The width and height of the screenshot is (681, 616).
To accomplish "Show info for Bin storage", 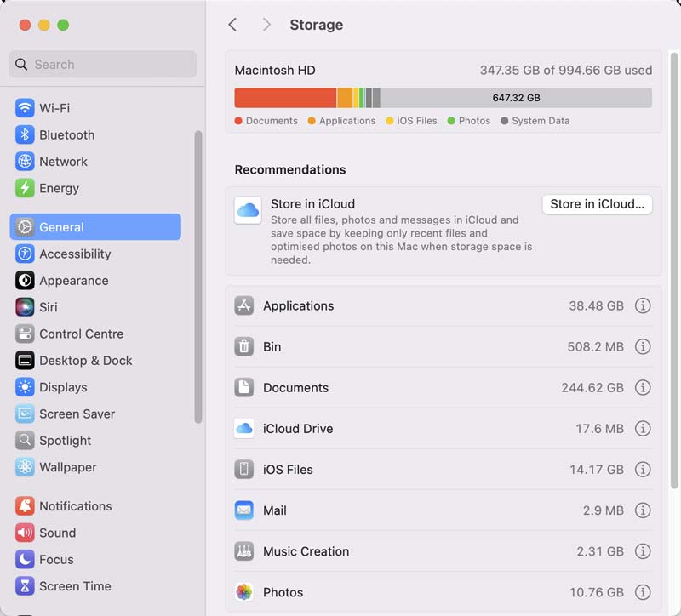I will [643, 346].
